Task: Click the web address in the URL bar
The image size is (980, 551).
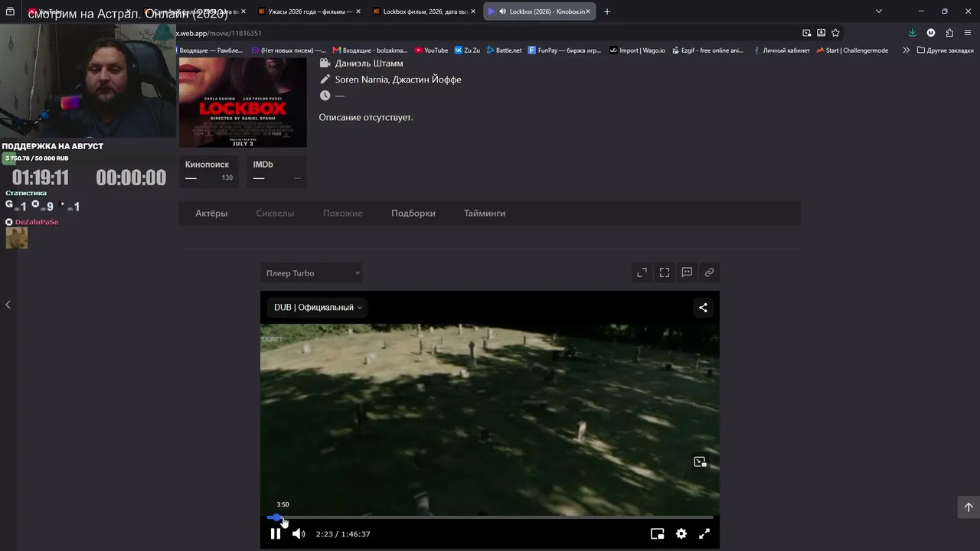Action: point(220,34)
